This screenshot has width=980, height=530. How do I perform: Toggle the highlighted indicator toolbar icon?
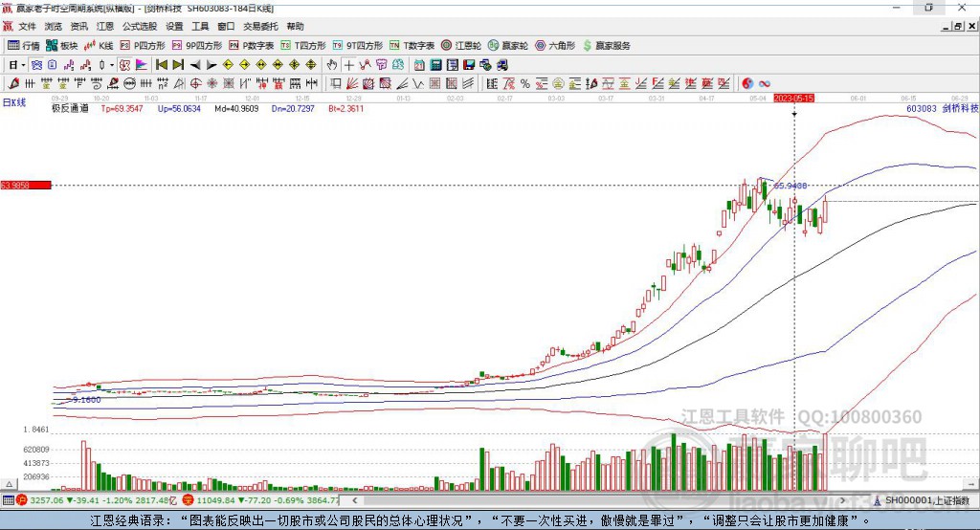point(36,65)
